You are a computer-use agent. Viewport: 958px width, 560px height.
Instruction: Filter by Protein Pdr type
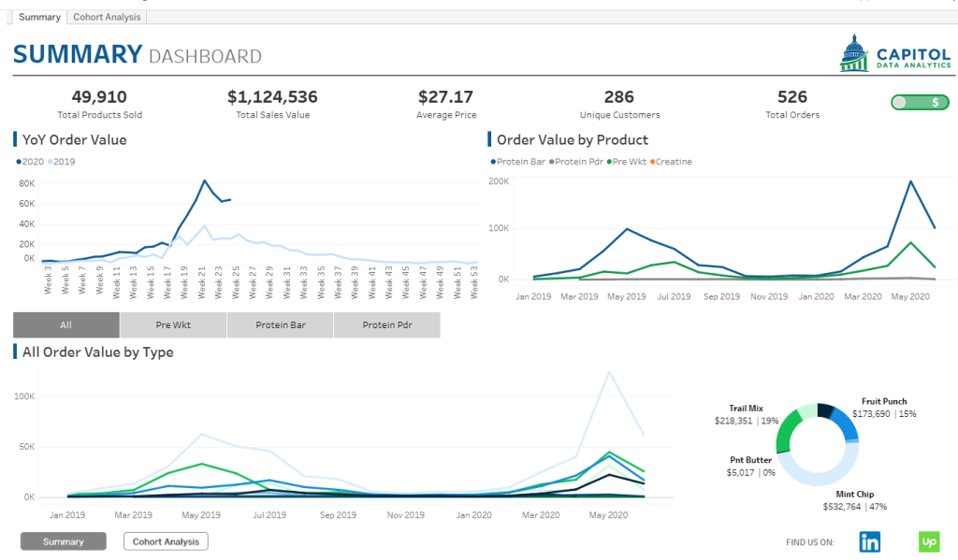386,325
